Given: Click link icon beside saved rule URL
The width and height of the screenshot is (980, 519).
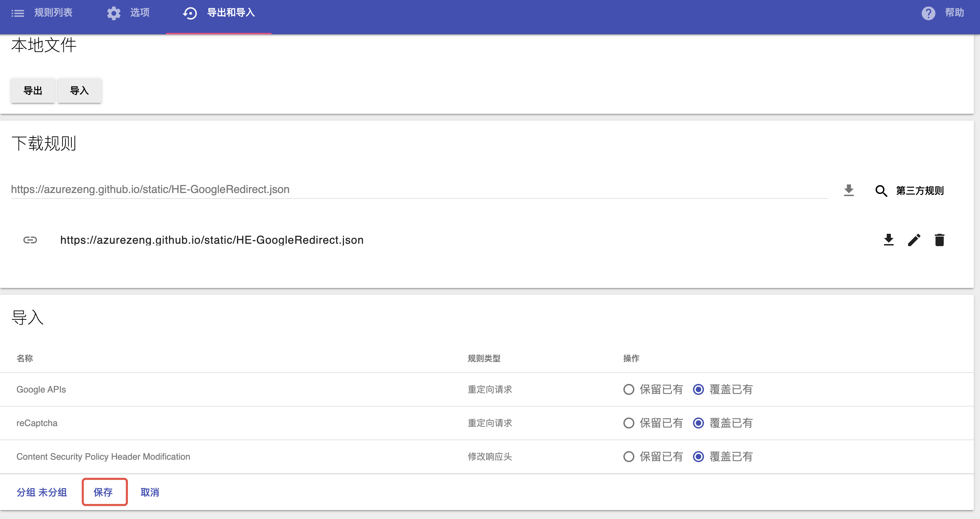Looking at the screenshot, I should [x=30, y=240].
